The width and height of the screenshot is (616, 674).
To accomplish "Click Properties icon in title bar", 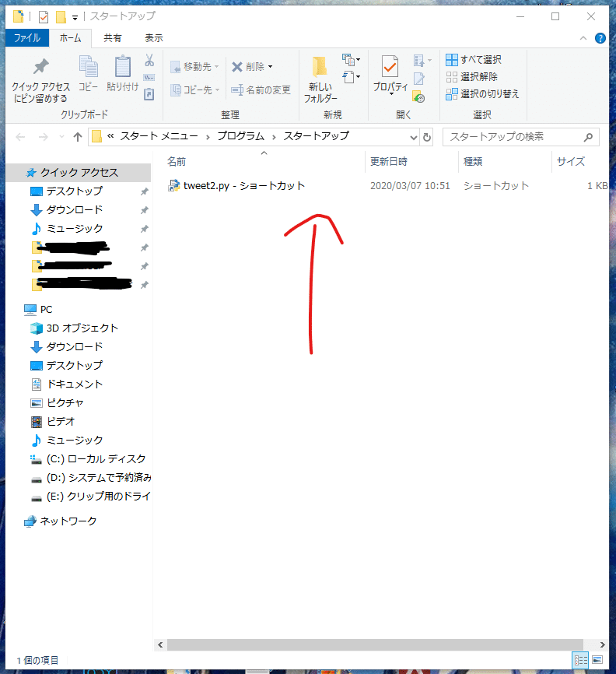I will tap(44, 17).
